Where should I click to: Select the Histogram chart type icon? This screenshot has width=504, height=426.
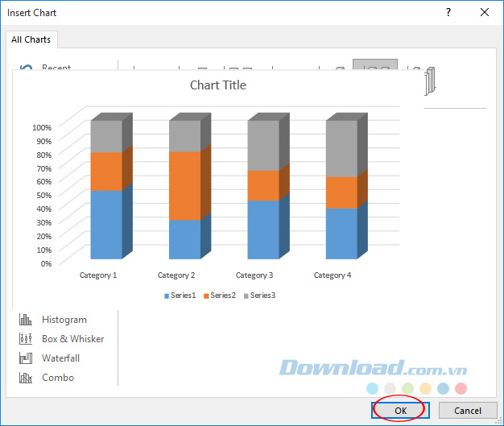pyautogui.click(x=25, y=320)
